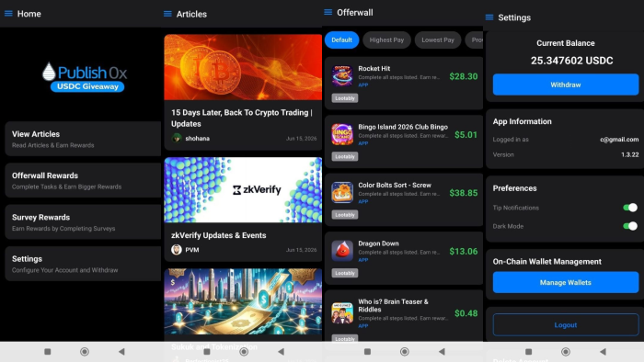Tap the Publish0x USDC Giveaway logo
The height and width of the screenshot is (362, 644).
click(85, 76)
